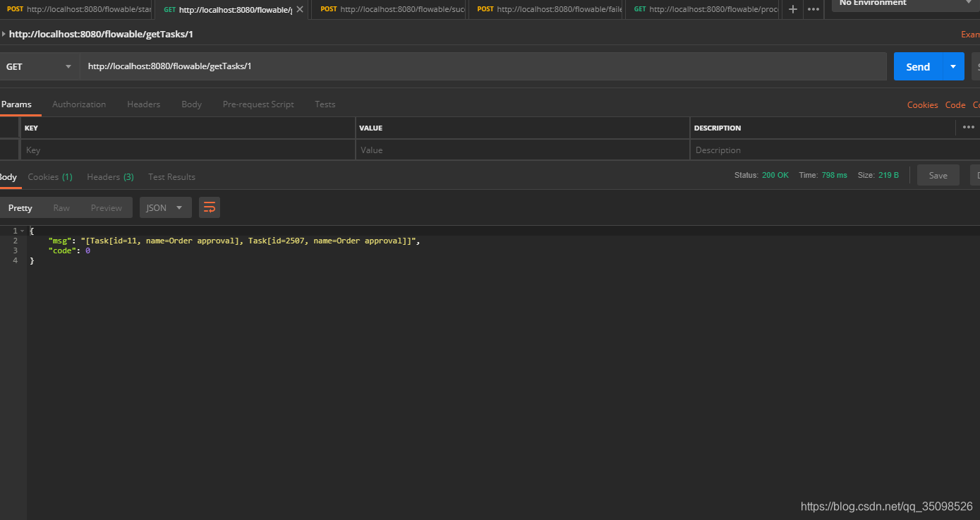Select the Test Results tab
980x520 pixels.
click(171, 176)
